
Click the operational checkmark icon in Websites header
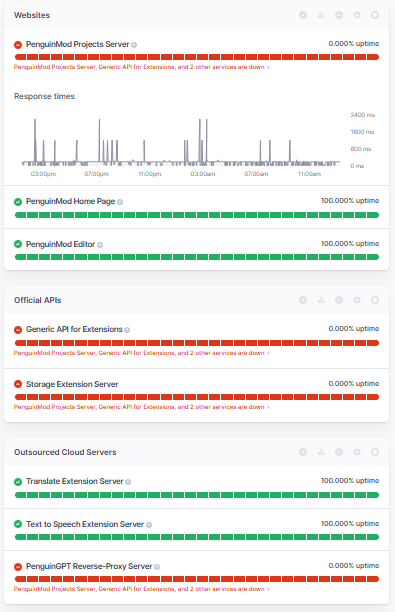click(303, 15)
